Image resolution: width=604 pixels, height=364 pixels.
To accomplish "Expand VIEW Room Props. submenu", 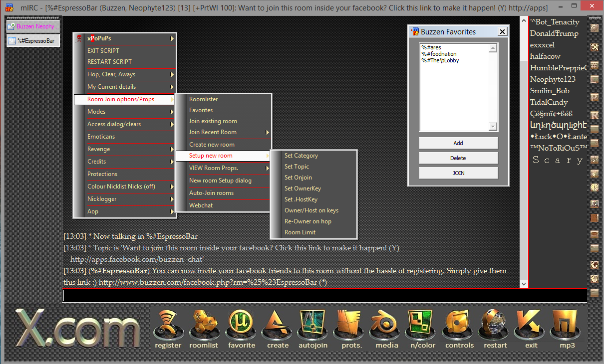I will [x=214, y=168].
